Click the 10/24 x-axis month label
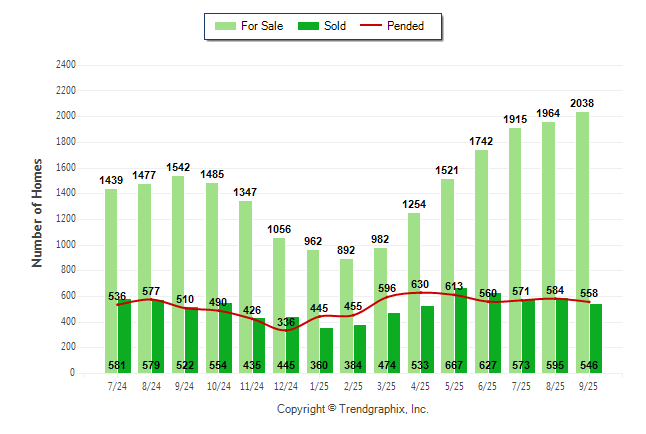646x434 pixels. pyautogui.click(x=218, y=385)
